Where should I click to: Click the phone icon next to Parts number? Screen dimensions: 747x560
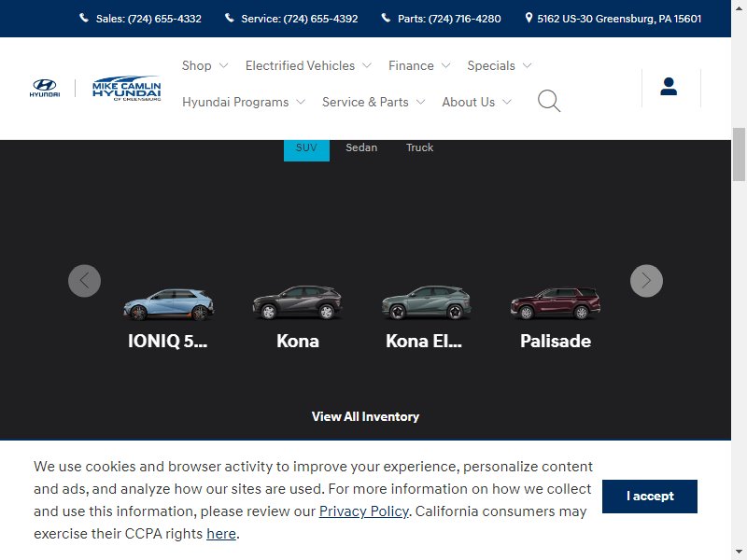[x=386, y=18]
